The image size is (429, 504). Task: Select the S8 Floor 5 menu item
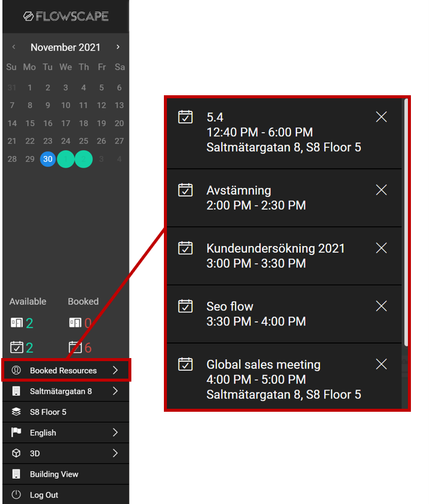click(x=66, y=412)
